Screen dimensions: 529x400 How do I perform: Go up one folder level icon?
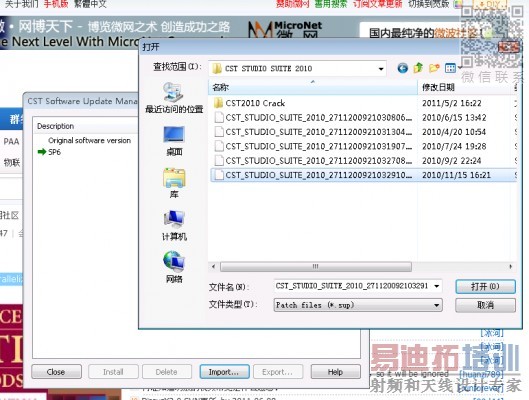click(x=418, y=68)
